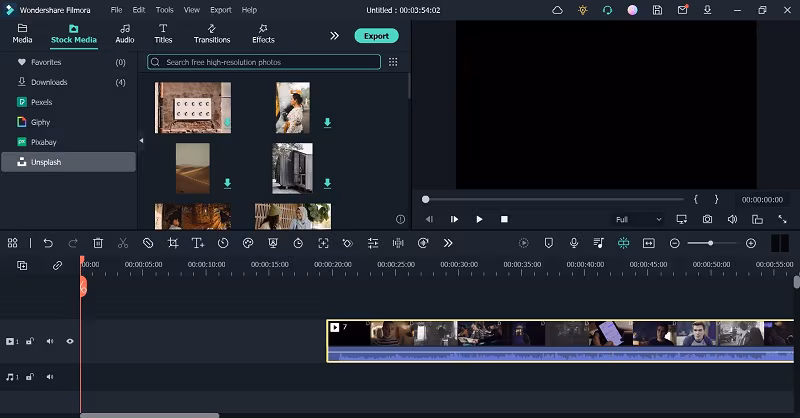Switch to the Transitions tab
The height and width of the screenshot is (418, 800).
tap(212, 34)
